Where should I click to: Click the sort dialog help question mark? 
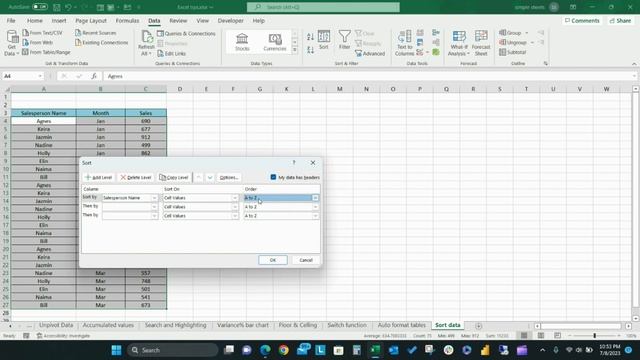tap(294, 162)
